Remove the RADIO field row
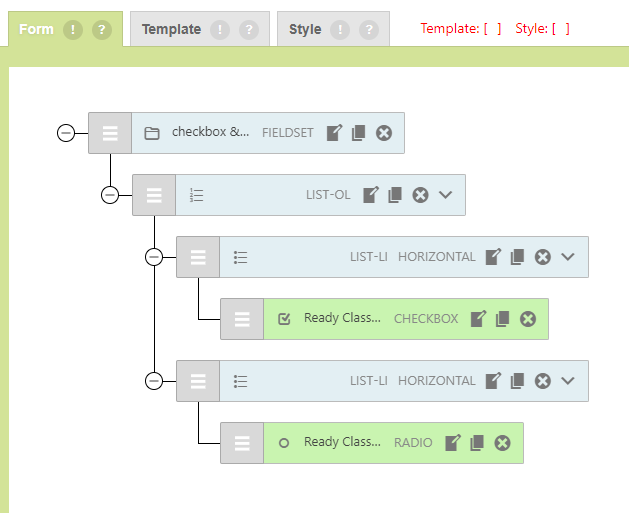The height and width of the screenshot is (513, 629). pos(503,443)
